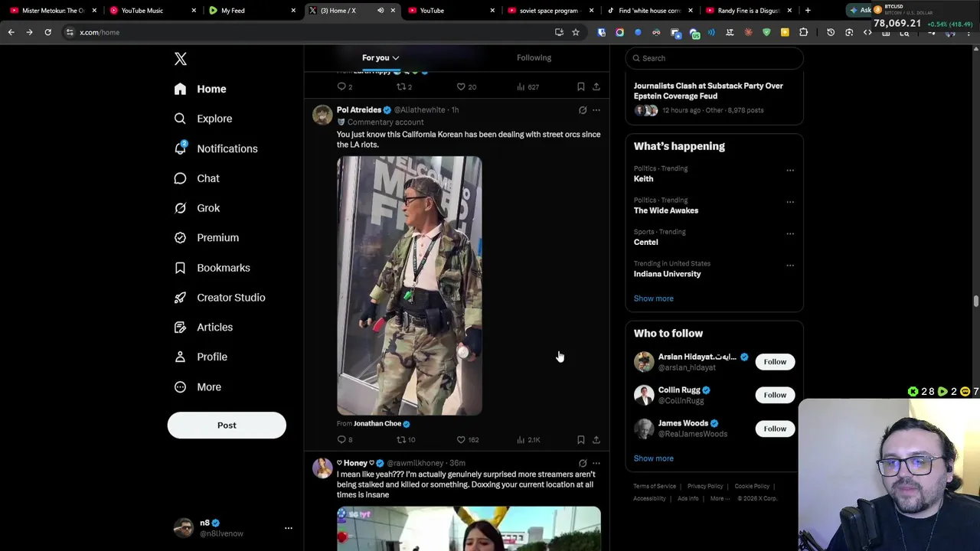The height and width of the screenshot is (551, 980).
Task: Open the Terms of Service link
Action: (x=655, y=487)
